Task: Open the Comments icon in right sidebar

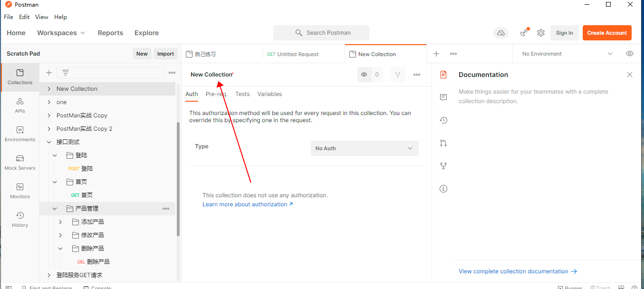Action: tap(443, 97)
